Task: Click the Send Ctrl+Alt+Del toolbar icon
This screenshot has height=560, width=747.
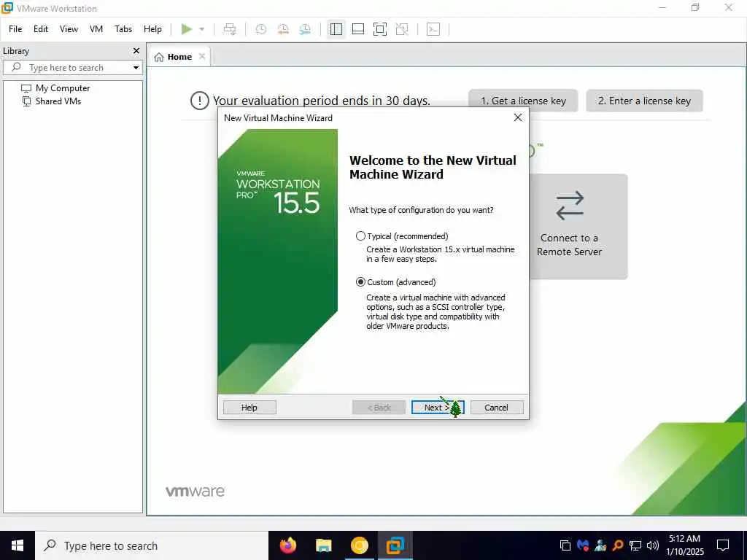Action: pyautogui.click(x=230, y=29)
